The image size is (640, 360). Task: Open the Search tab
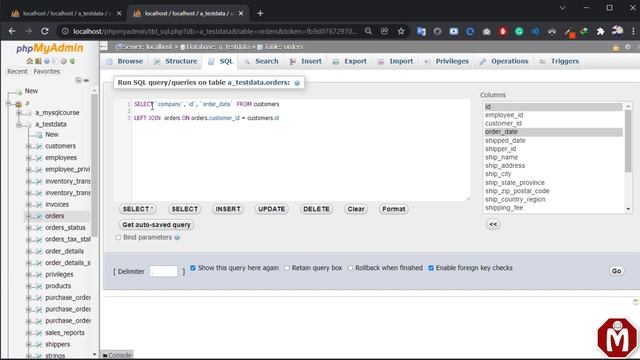coord(261,61)
